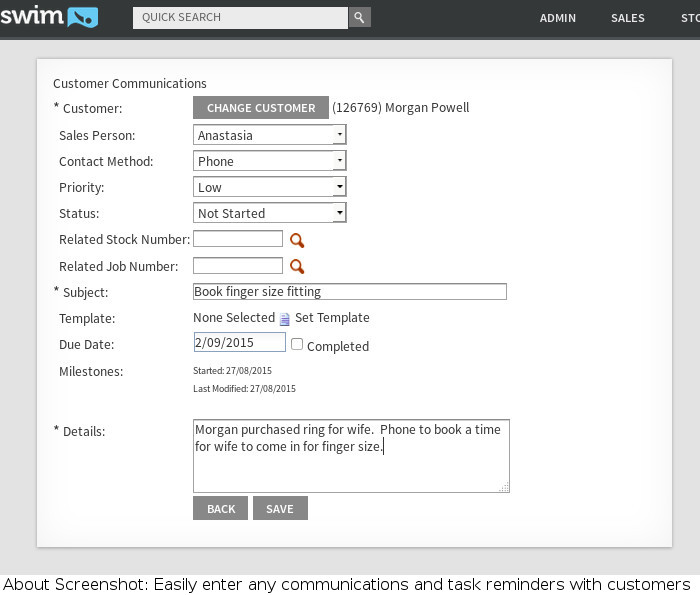Viewport: 700px width, 595px height.
Task: Grab the Details textarea resize handle
Action: click(505, 488)
